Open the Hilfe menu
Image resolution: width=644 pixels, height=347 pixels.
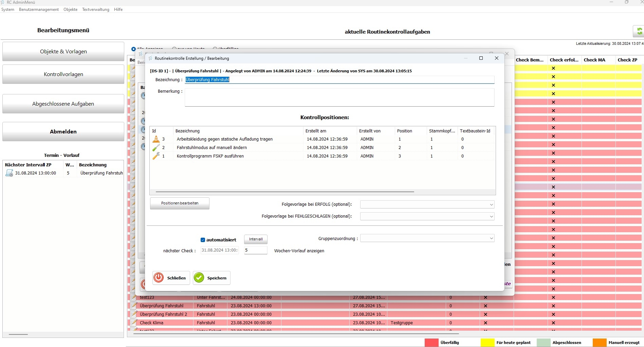click(118, 10)
